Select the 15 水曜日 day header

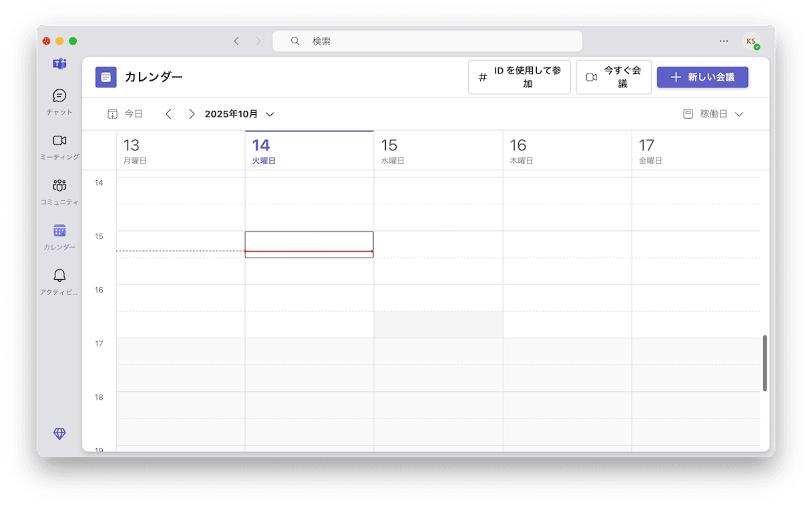click(437, 151)
